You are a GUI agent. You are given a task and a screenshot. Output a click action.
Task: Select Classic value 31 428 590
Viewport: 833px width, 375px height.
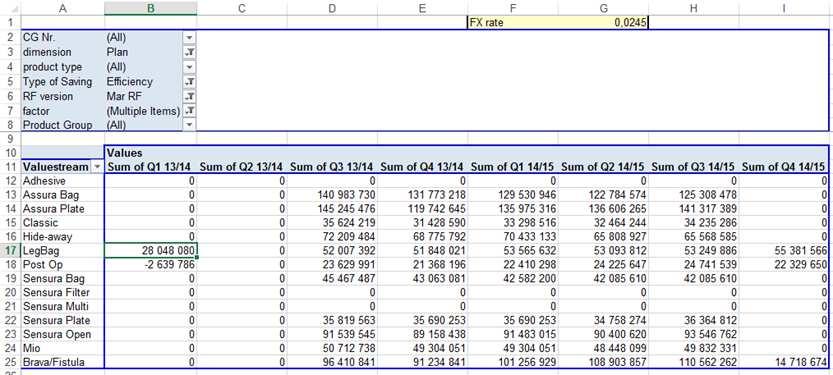(x=422, y=223)
